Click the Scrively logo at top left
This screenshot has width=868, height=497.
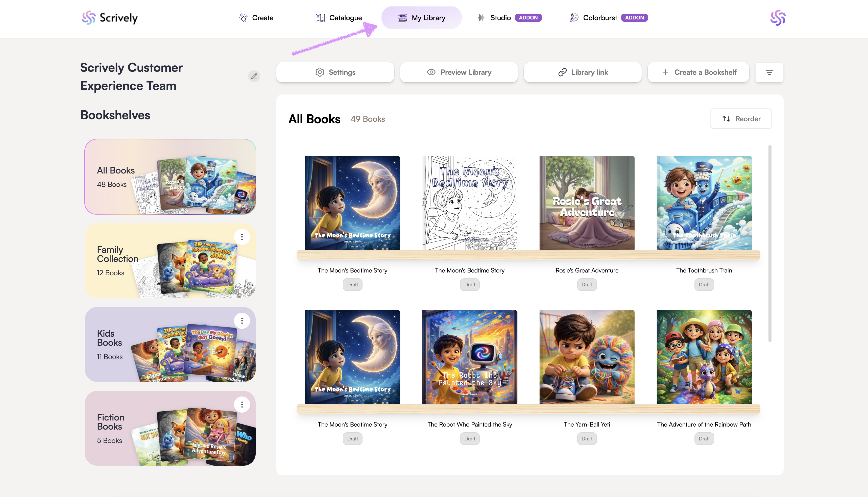(x=110, y=18)
